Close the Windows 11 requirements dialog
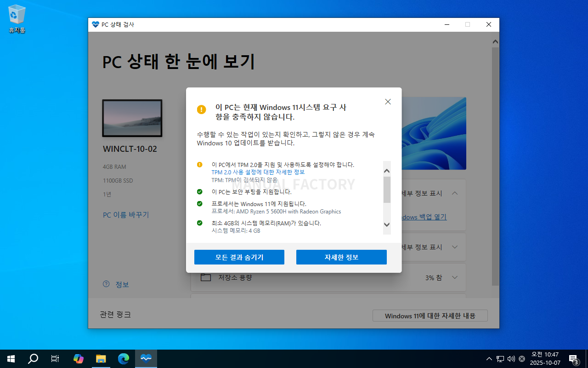 click(x=388, y=102)
